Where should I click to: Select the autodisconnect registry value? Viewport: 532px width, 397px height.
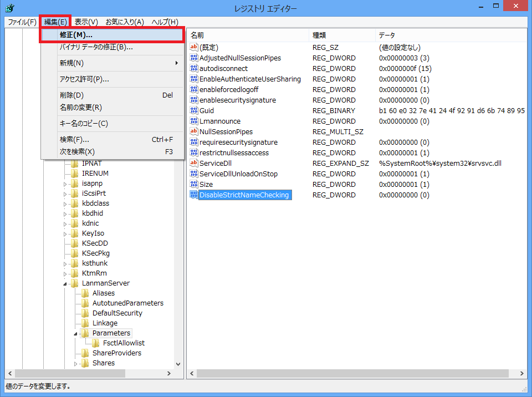[x=223, y=68]
